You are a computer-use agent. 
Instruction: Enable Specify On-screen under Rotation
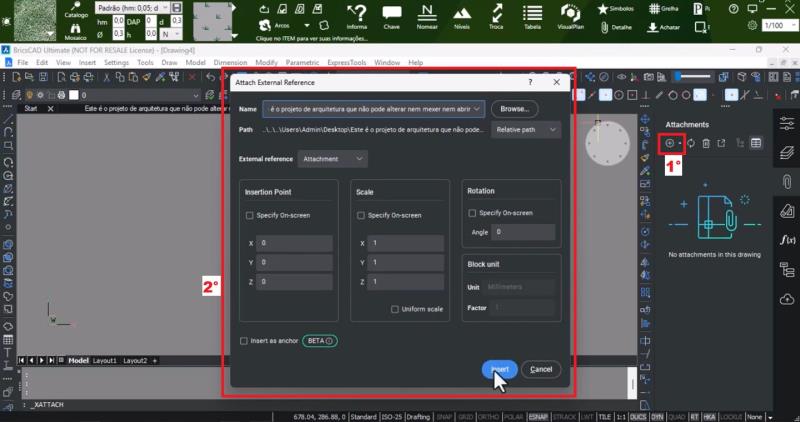point(473,212)
